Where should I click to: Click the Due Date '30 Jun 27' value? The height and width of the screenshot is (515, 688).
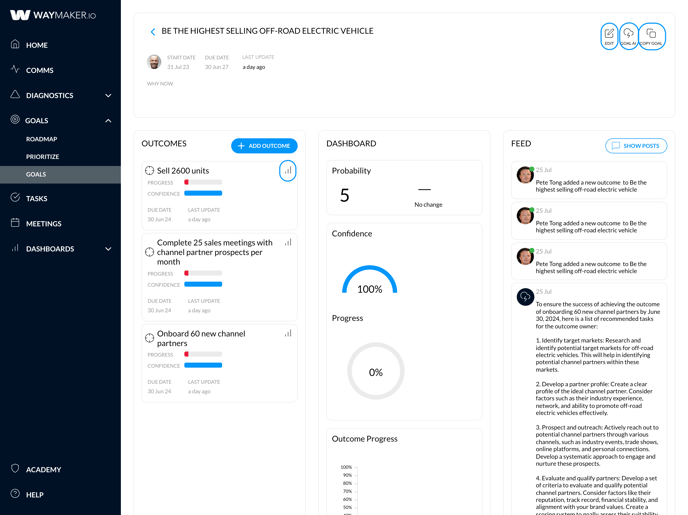tap(217, 67)
